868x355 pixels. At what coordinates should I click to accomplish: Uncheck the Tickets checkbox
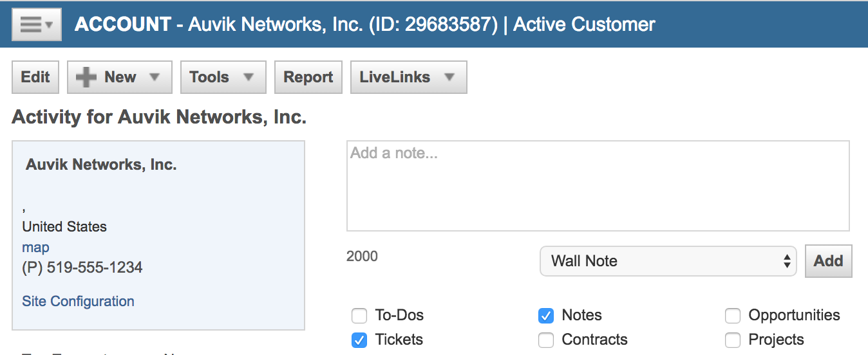[359, 340]
